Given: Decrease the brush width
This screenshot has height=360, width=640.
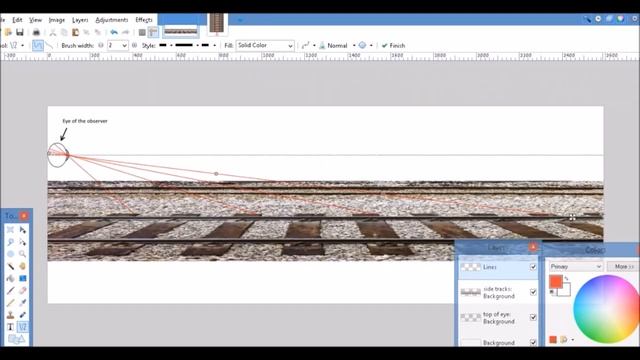Looking at the screenshot, I should [x=101, y=45].
